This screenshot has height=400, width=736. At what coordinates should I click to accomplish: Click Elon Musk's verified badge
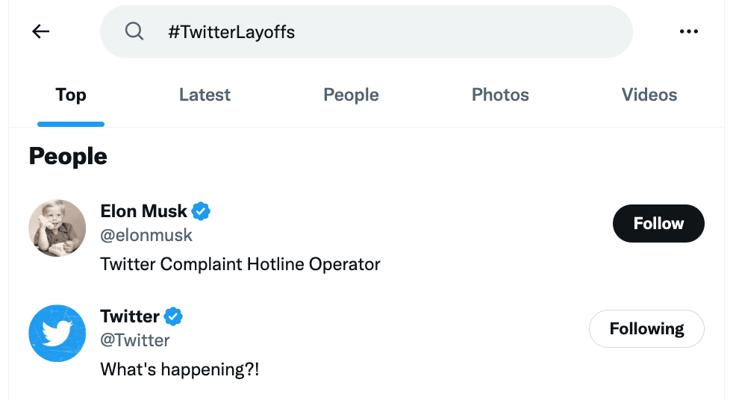(x=201, y=211)
